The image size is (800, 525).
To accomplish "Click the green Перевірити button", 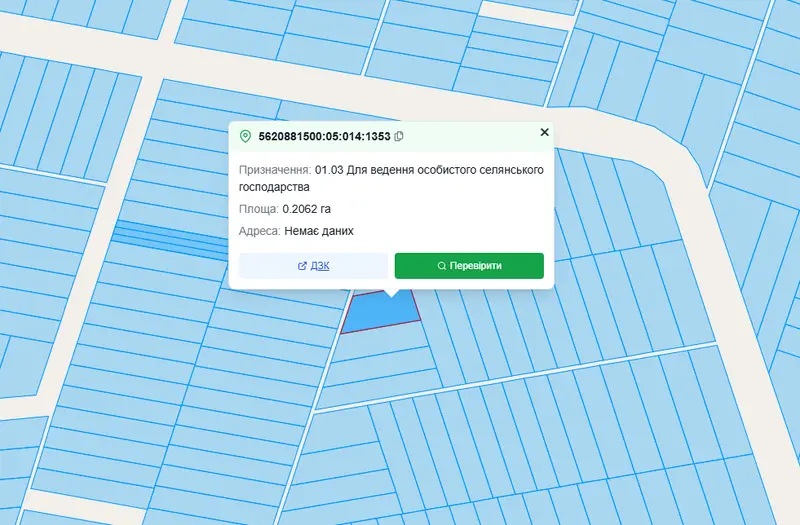I will point(469,266).
